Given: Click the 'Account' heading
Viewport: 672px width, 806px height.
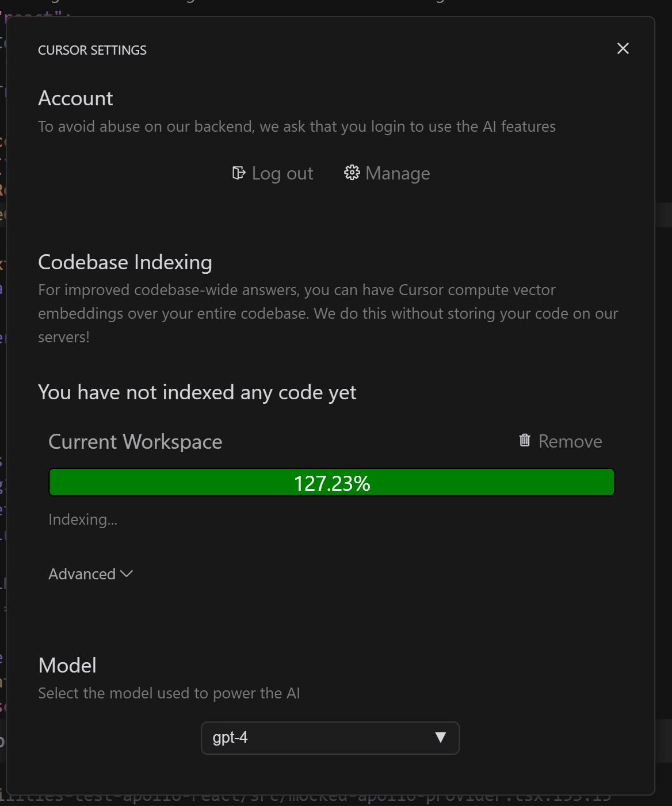Looking at the screenshot, I should pyautogui.click(x=75, y=98).
